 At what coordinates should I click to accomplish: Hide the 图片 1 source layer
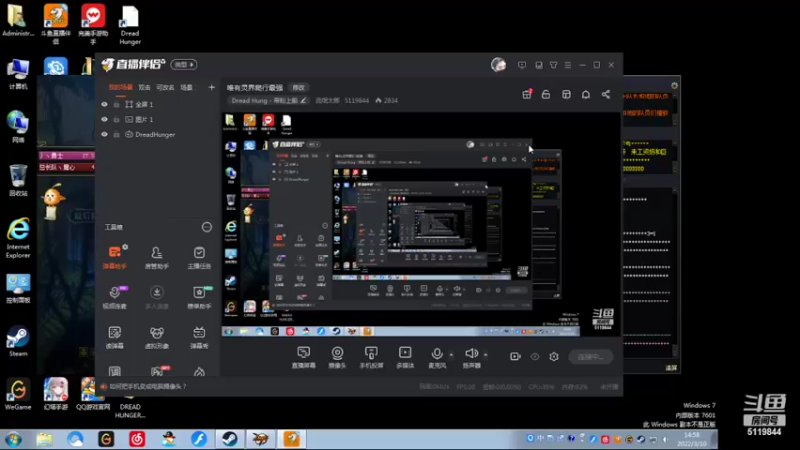[x=105, y=119]
